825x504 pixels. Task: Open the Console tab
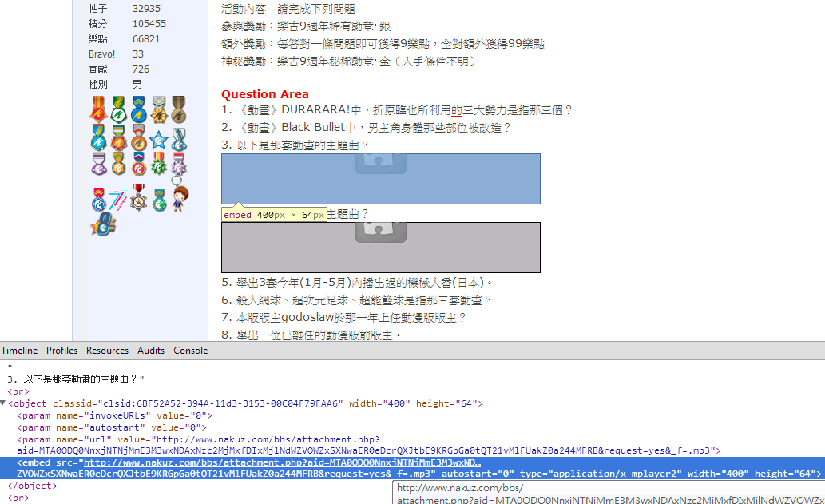190,351
